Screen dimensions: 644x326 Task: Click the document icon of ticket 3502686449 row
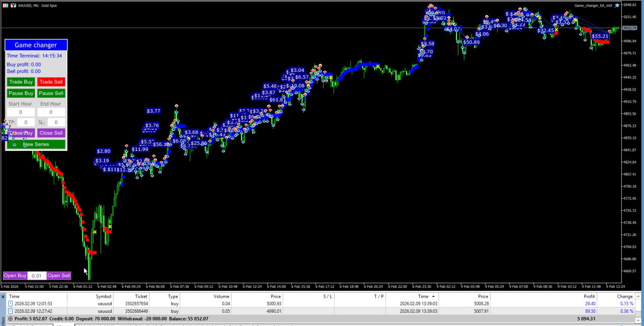pos(10,311)
